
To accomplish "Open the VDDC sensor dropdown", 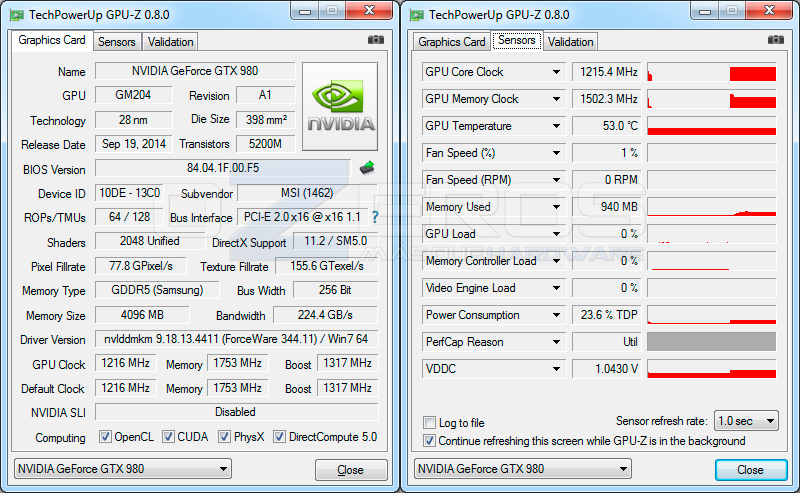I will (556, 369).
